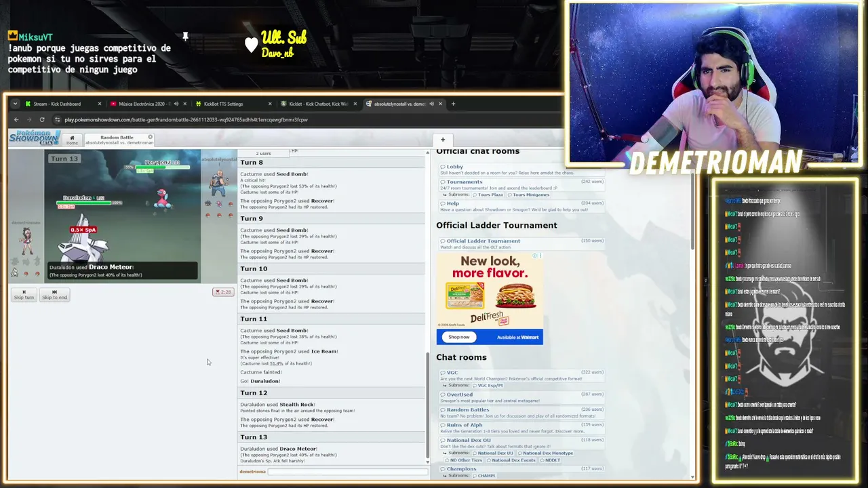
Task: Mute audio on the Showdown battle tab
Action: pyautogui.click(x=431, y=104)
